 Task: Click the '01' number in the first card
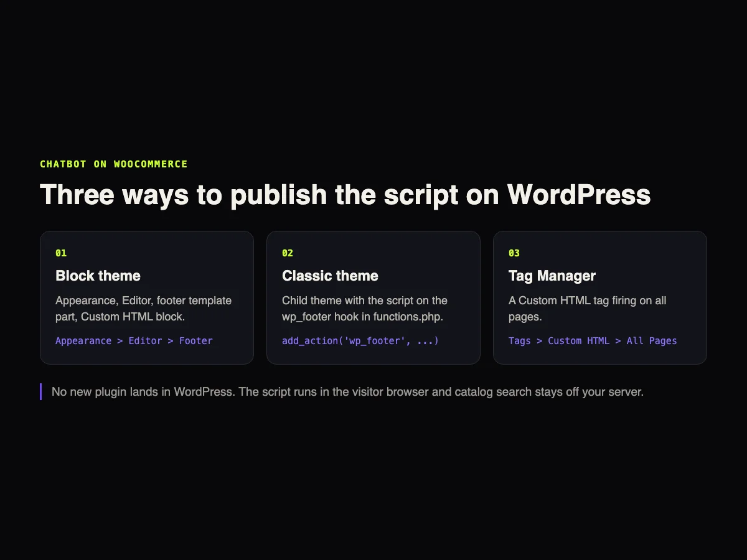(61, 253)
